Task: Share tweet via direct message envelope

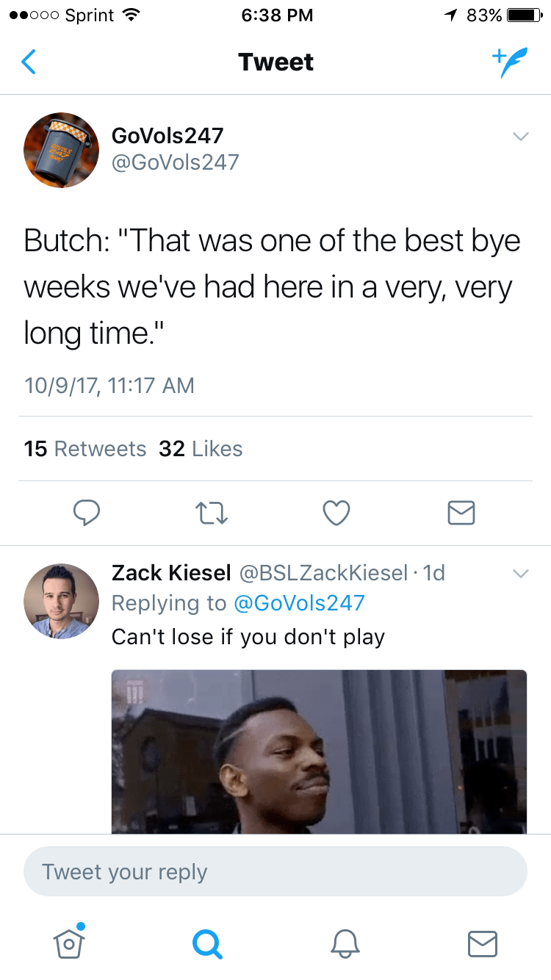Action: [x=461, y=513]
